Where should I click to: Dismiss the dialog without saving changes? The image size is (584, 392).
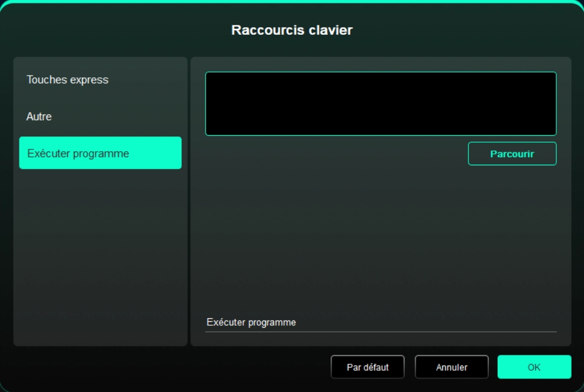[x=451, y=367]
